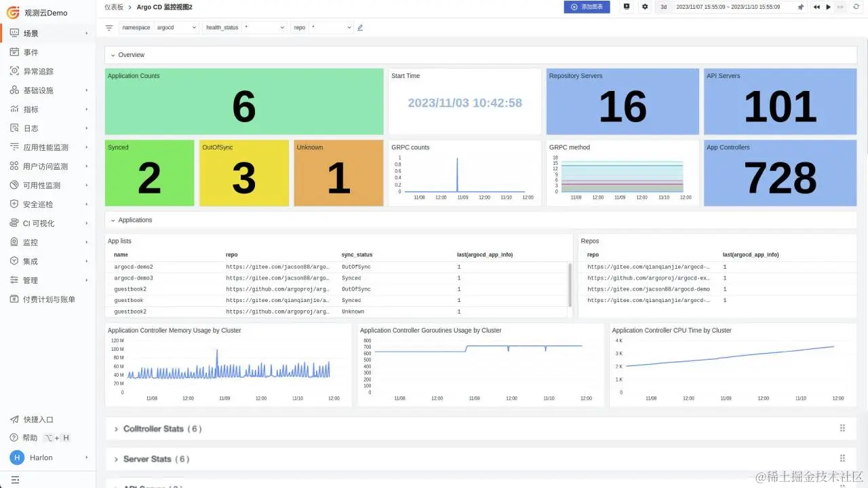Image resolution: width=868 pixels, height=488 pixels.
Task: Click the filter lines icon before namespace
Action: (109, 28)
